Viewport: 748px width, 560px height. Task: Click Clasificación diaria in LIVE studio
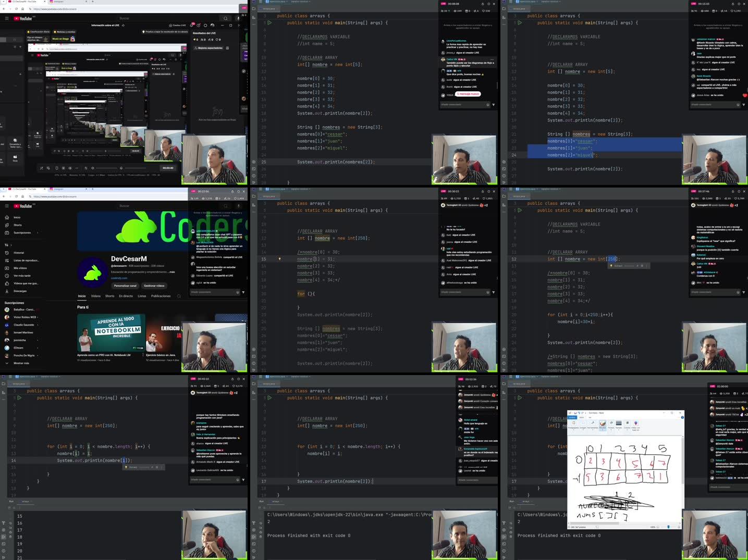click(40, 32)
